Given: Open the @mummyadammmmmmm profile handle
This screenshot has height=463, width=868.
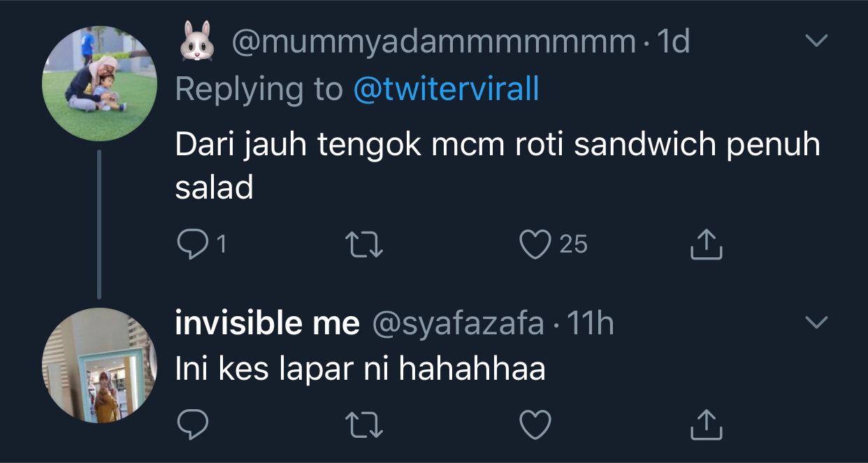Looking at the screenshot, I should tap(433, 43).
